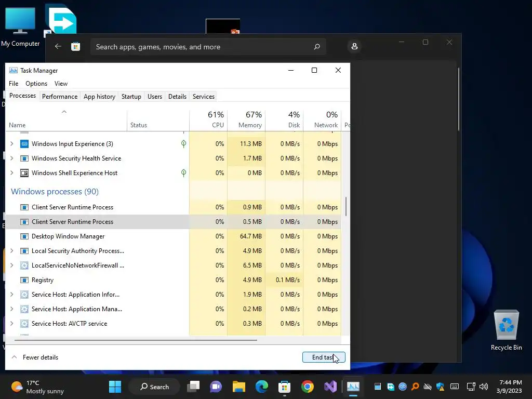Switch to the Details tab
The width and height of the screenshot is (532, 399).
coord(178,97)
